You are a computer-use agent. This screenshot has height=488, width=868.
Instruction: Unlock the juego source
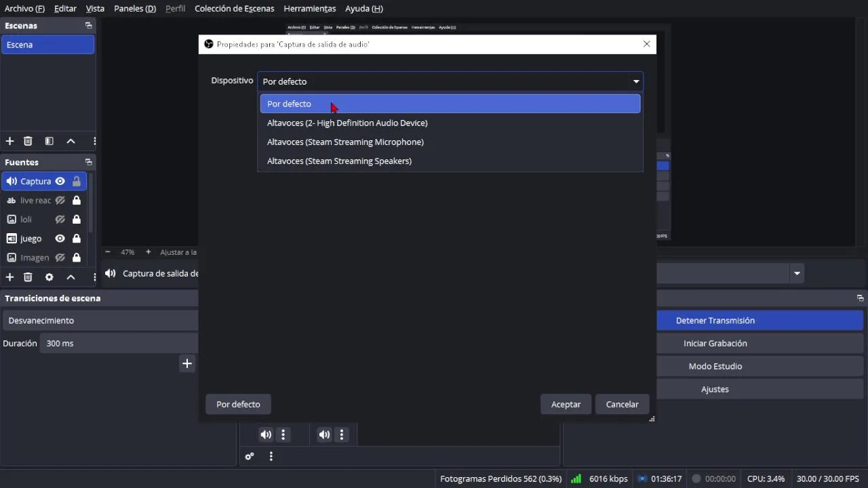pyautogui.click(x=77, y=239)
